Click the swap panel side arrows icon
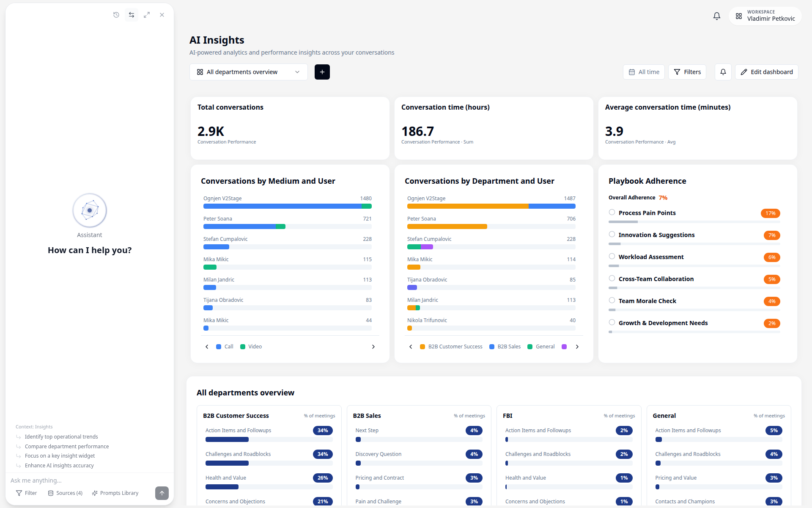The image size is (812, 508). [132, 15]
